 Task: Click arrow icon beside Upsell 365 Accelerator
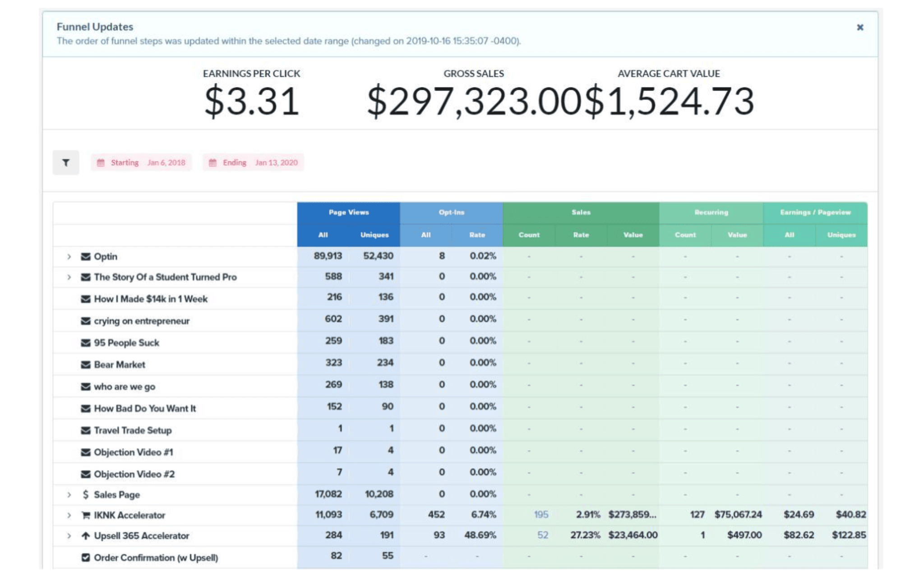tap(85, 536)
